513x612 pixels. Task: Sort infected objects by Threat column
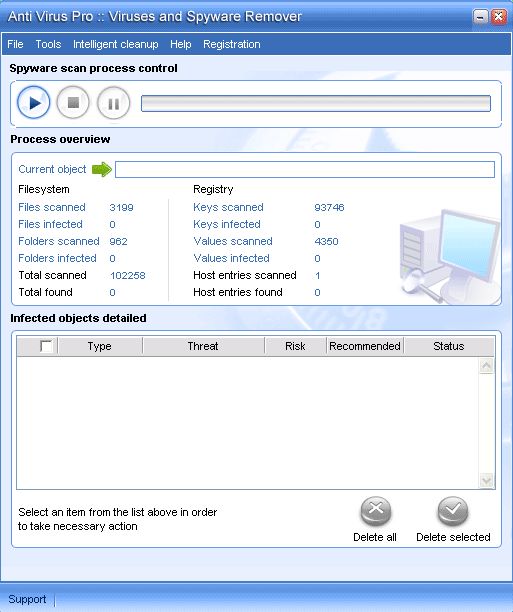(x=203, y=346)
